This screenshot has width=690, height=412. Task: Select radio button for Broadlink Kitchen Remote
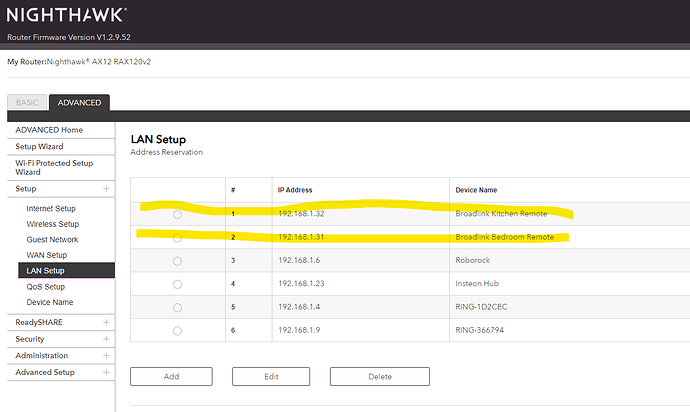click(177, 214)
